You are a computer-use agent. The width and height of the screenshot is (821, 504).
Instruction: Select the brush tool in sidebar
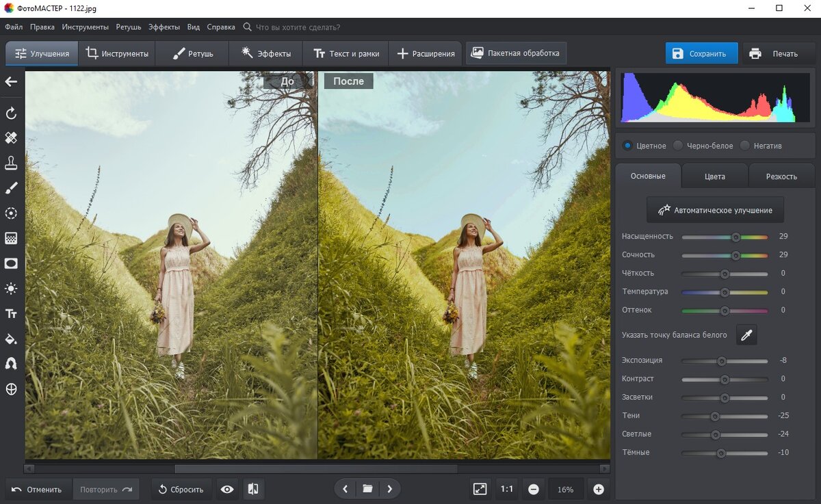pyautogui.click(x=11, y=188)
